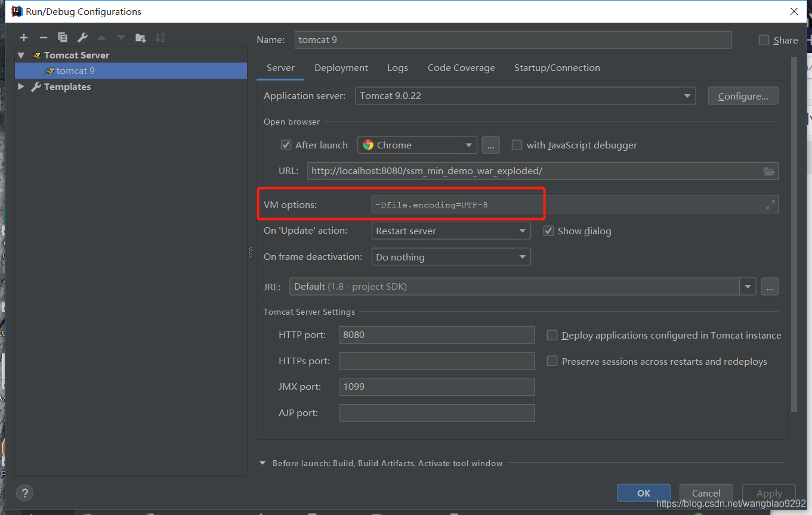Click the Apply button
The width and height of the screenshot is (812, 515).
[769, 493]
